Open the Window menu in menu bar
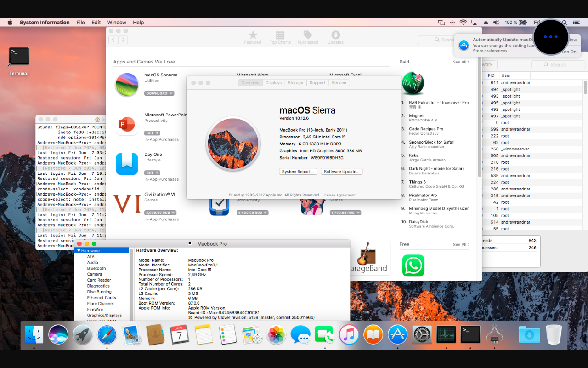 point(117,23)
